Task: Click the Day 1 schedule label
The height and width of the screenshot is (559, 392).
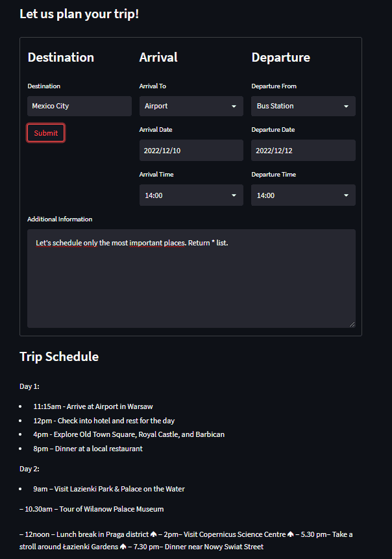Action: [30, 386]
